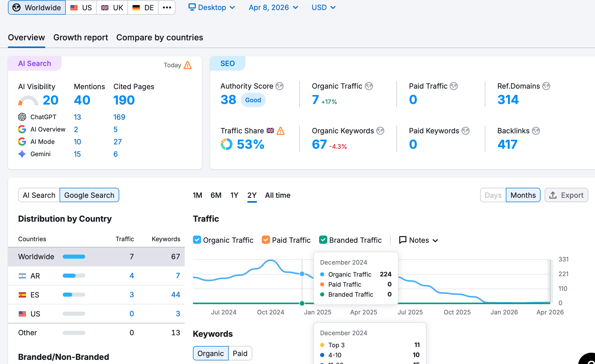The image size is (595, 364).
Task: Switch to the Growth report tab
Action: pos(81,38)
